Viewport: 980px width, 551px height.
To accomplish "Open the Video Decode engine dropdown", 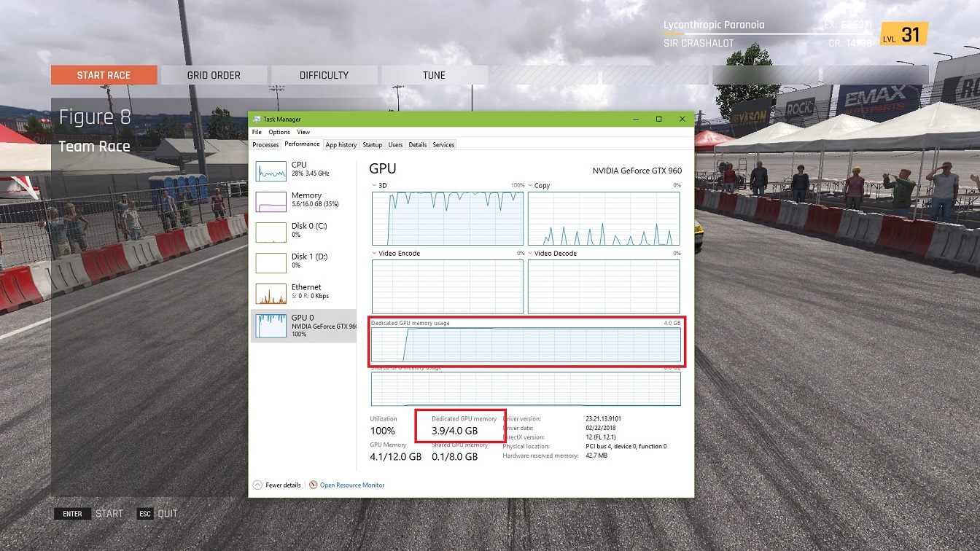I will click(x=530, y=254).
